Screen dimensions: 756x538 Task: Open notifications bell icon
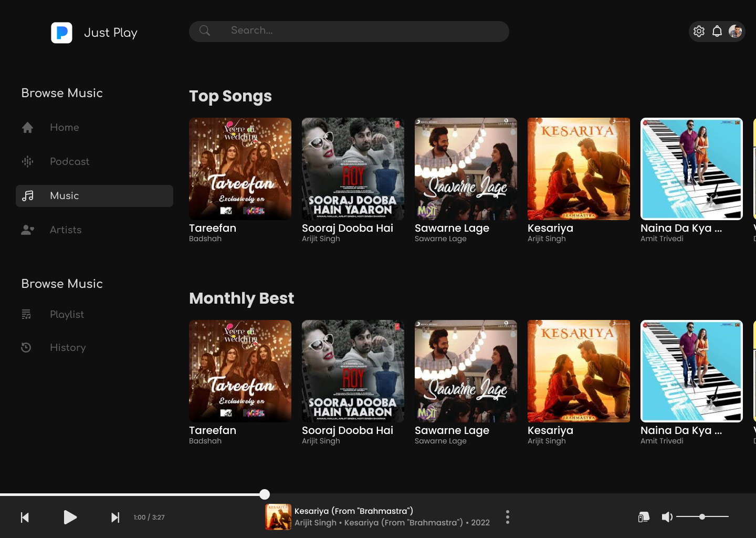(x=717, y=32)
